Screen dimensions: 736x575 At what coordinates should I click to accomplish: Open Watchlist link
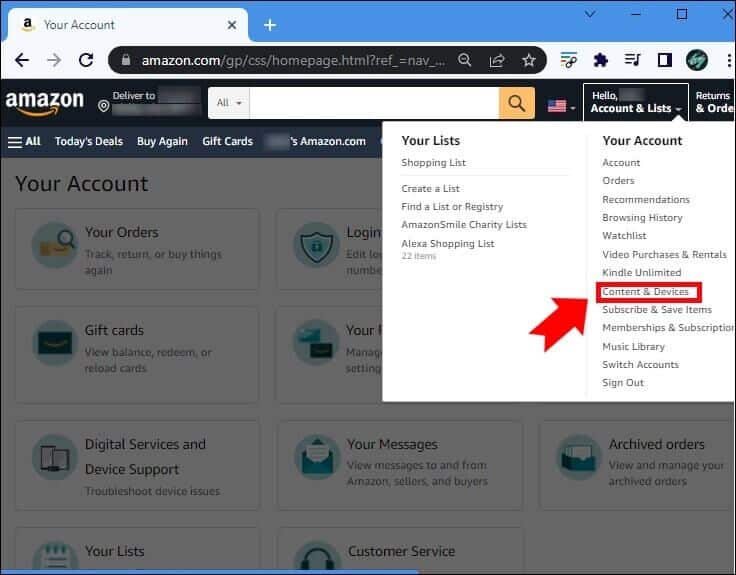624,236
